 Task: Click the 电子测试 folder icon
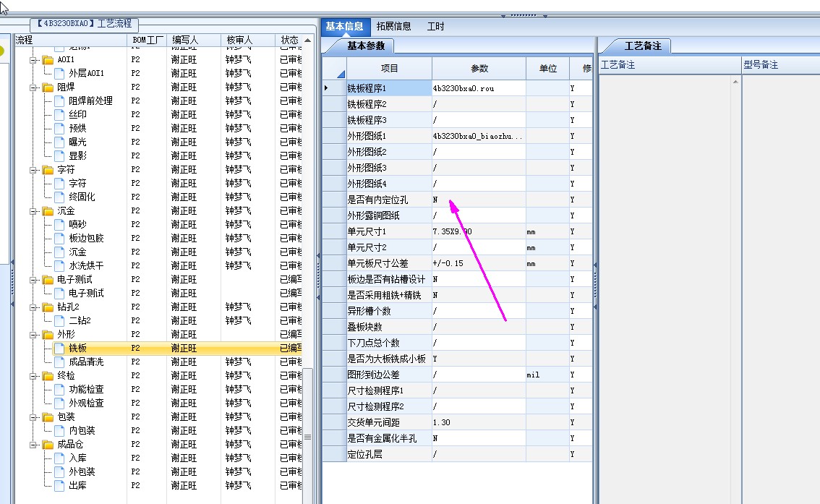tap(48, 280)
